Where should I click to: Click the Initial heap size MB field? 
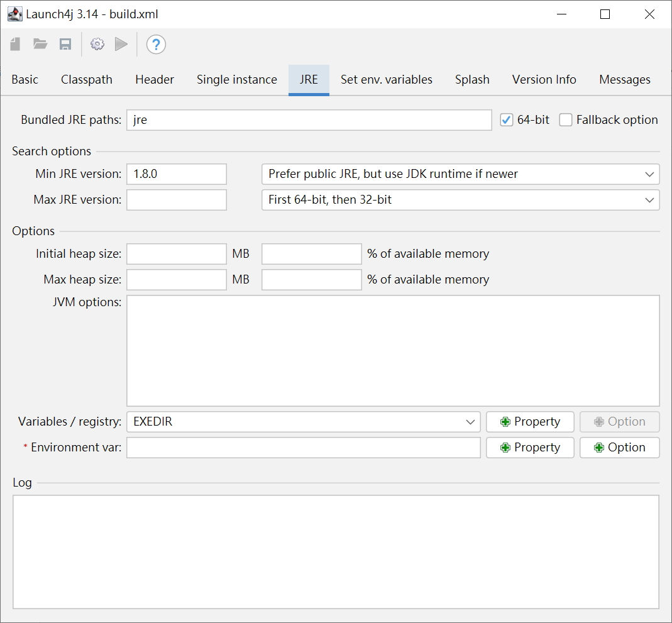tap(177, 254)
